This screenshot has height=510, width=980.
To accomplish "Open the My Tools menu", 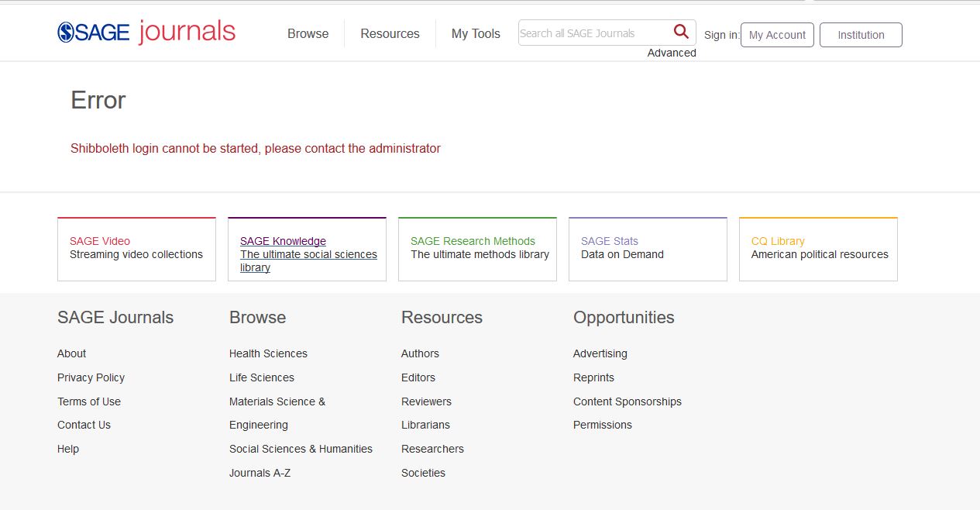I will point(476,34).
